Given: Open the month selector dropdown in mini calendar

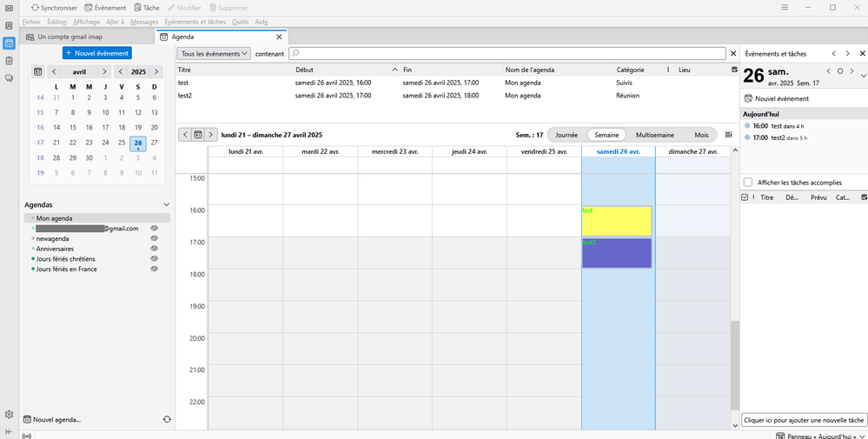Looking at the screenshot, I should 79,72.
